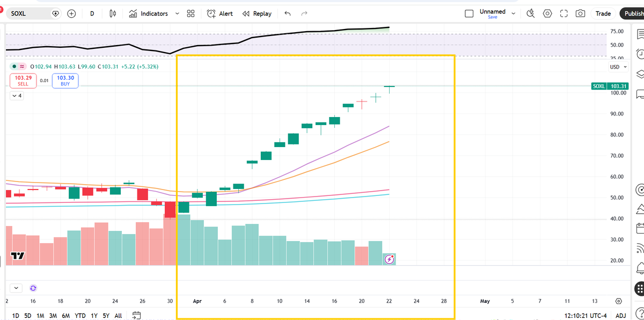Open the D interval selector
The image size is (644, 320).
(92, 13)
